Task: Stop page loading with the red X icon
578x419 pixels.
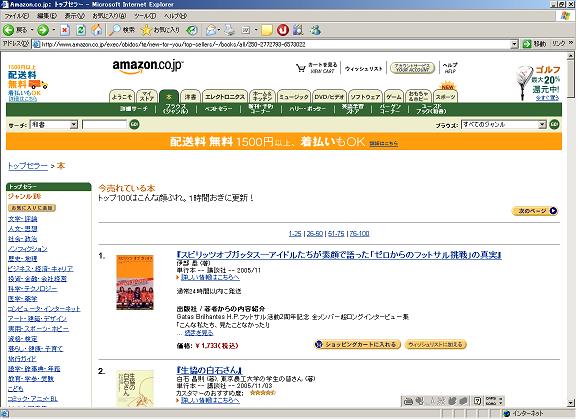Action: (65, 30)
